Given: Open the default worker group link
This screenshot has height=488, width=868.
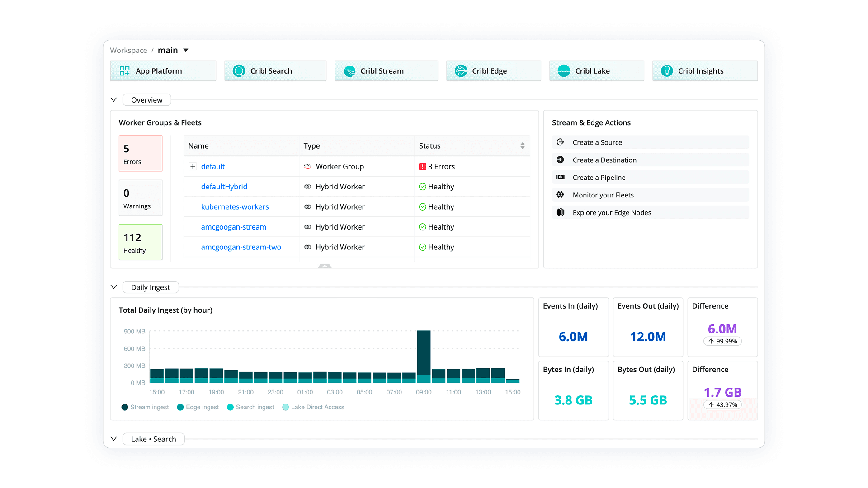Looking at the screenshot, I should (213, 166).
